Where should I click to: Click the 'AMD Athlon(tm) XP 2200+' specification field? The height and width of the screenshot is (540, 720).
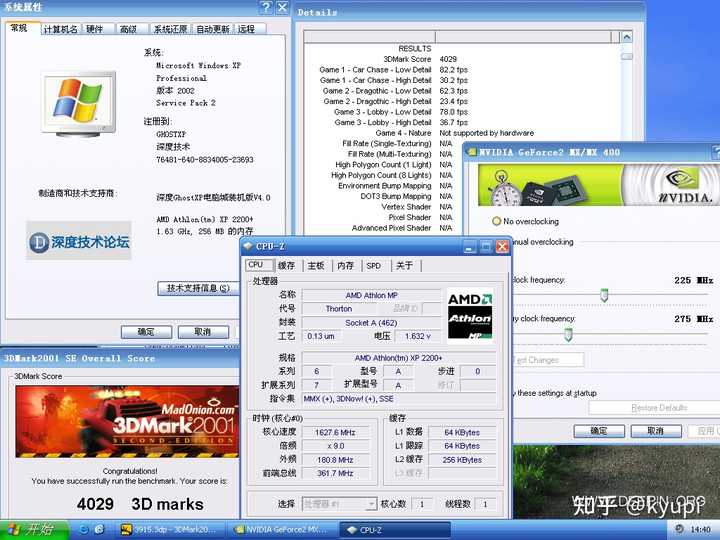[x=399, y=358]
